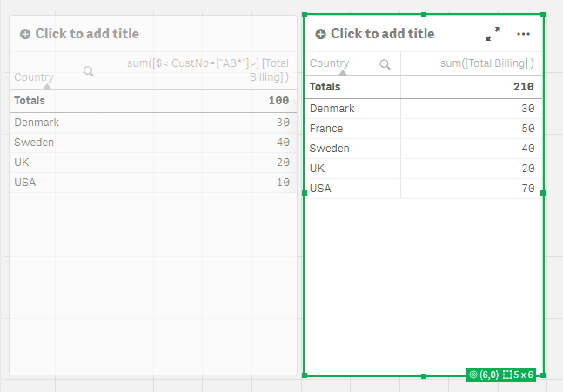Click the fullscreen expand icon on right table

[493, 34]
